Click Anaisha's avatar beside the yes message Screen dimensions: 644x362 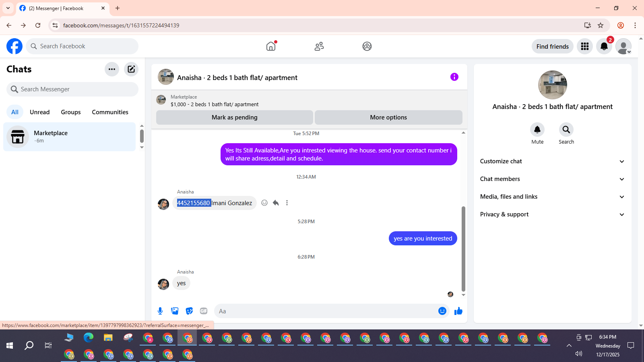tap(163, 284)
